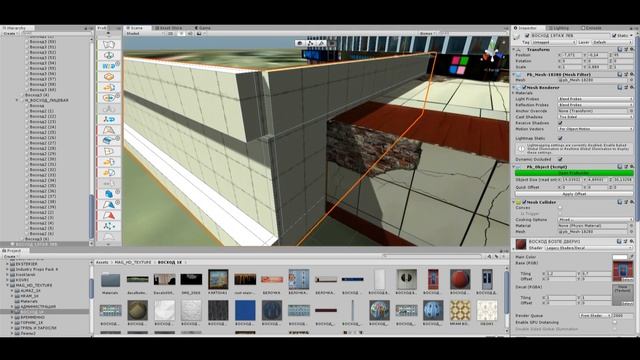Select Industry Props Pack folder in Project
The width and height of the screenshot is (640, 360).
pos(37,269)
